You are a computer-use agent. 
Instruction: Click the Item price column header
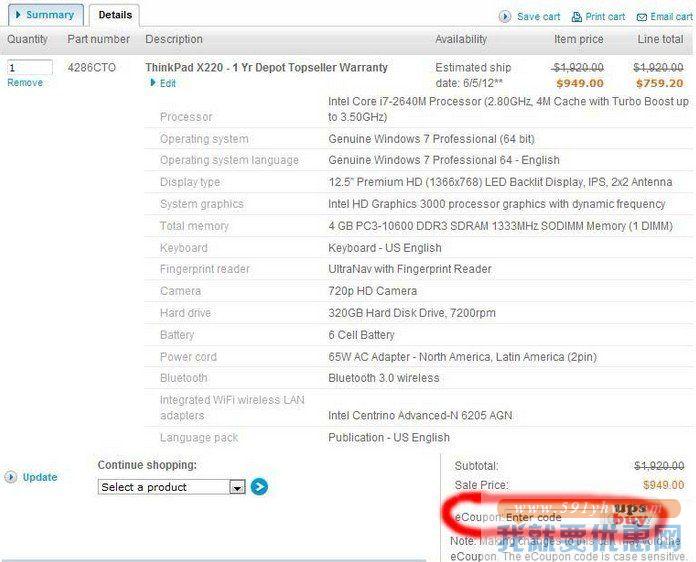[579, 39]
